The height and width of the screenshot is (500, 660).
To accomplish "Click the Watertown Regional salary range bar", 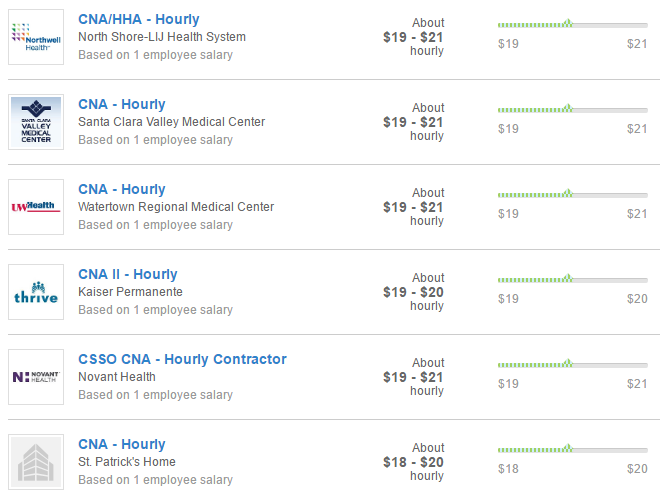I will click(572, 194).
